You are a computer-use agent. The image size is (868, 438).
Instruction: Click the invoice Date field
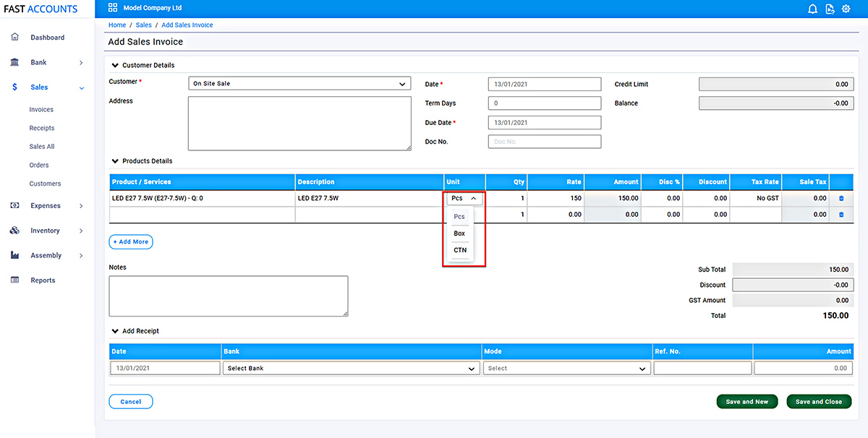[545, 85]
